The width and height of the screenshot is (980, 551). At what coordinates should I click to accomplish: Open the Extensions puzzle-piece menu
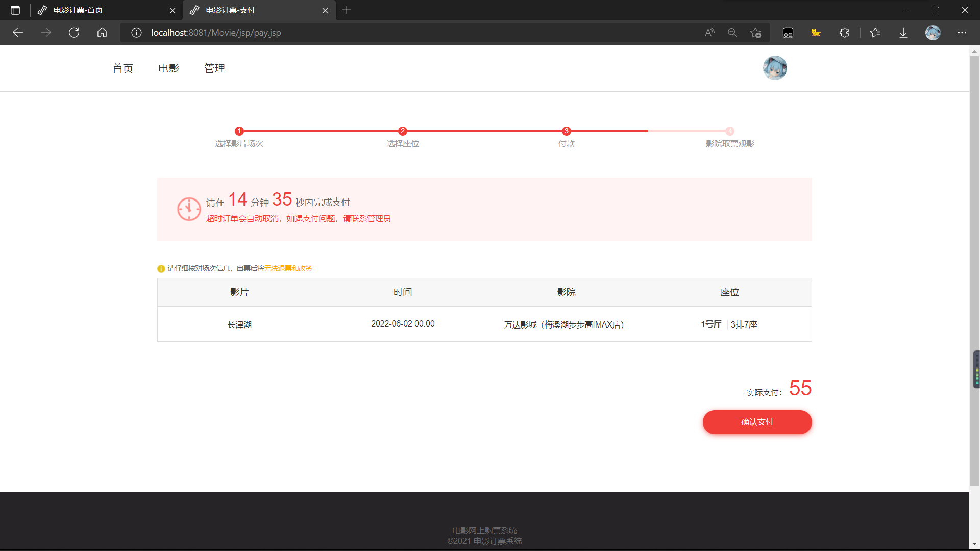tap(845, 32)
